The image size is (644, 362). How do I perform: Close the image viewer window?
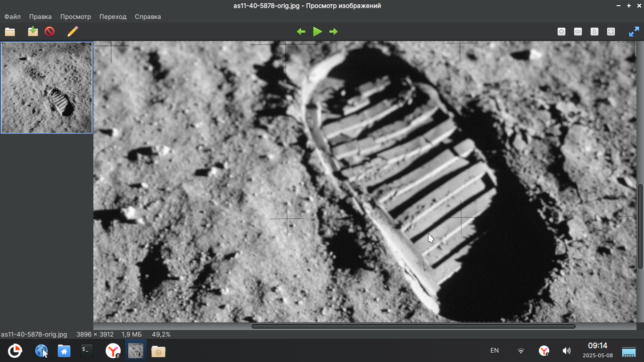(x=639, y=6)
